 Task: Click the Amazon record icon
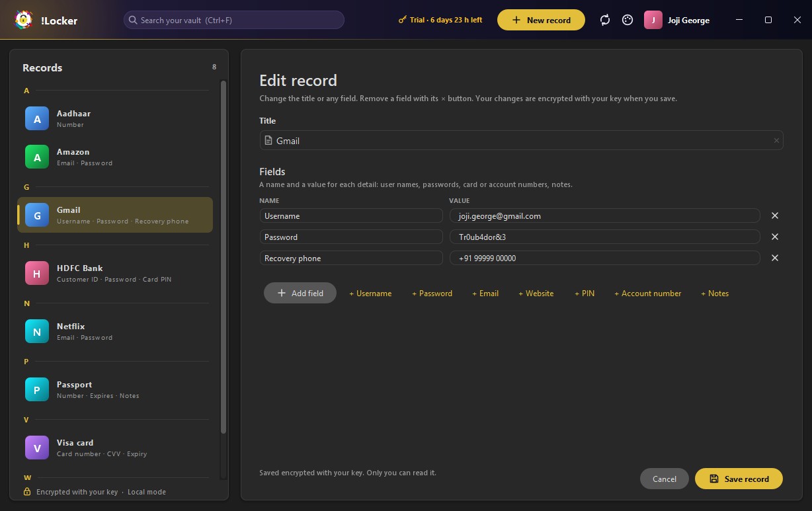pos(37,157)
